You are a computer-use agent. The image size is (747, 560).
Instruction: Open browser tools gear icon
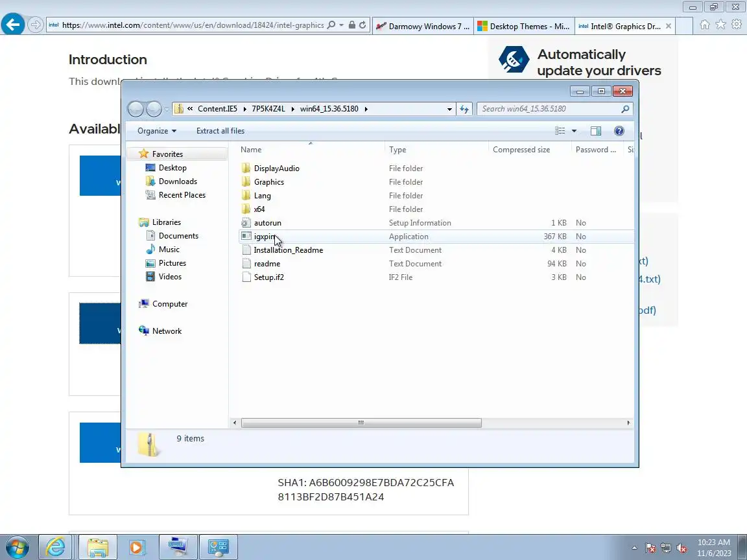[737, 25]
